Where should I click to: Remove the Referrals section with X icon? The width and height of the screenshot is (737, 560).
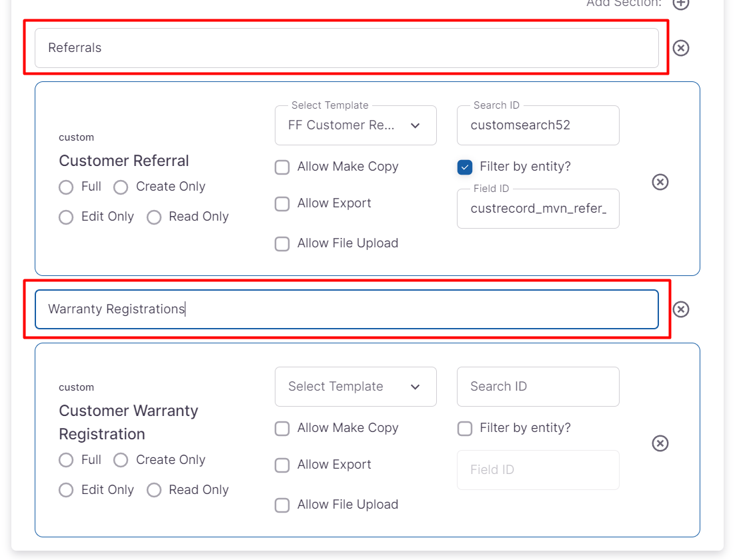[680, 48]
